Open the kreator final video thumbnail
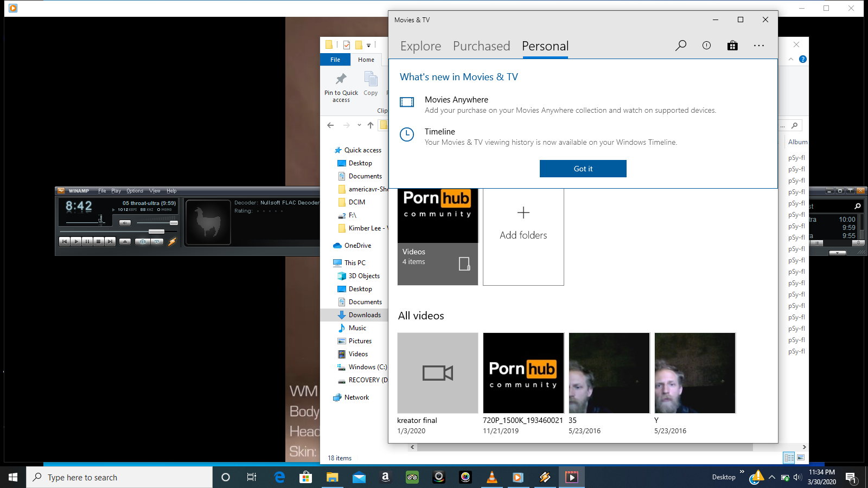Screen dimensions: 868x488 tap(438, 373)
